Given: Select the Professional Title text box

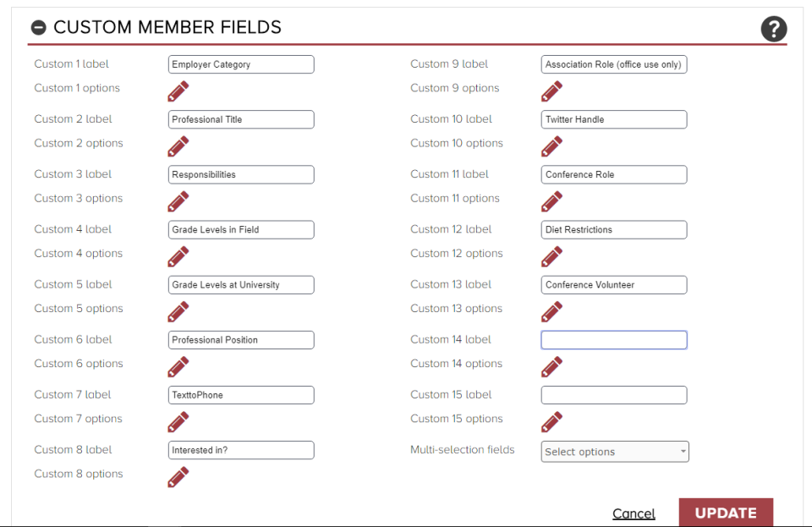Looking at the screenshot, I should click(241, 119).
